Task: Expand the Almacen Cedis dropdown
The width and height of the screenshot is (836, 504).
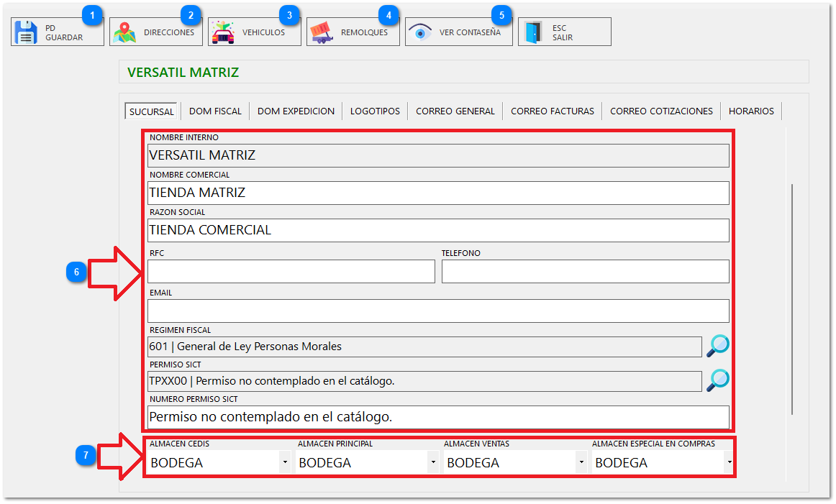Action: pyautogui.click(x=286, y=463)
